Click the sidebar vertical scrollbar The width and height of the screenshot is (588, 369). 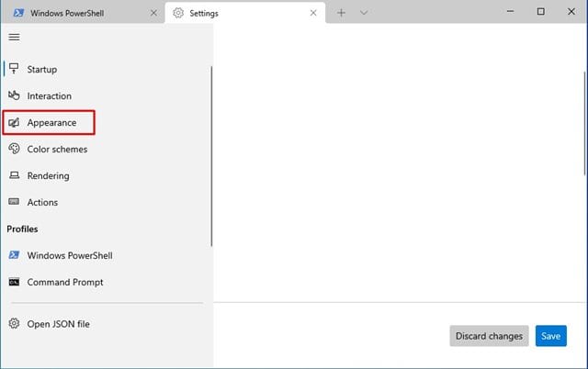[211, 156]
